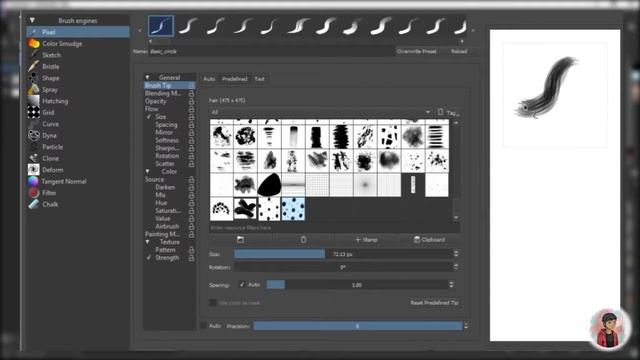Open the All tag filter dropdown
The width and height of the screenshot is (640, 360).
(321, 112)
